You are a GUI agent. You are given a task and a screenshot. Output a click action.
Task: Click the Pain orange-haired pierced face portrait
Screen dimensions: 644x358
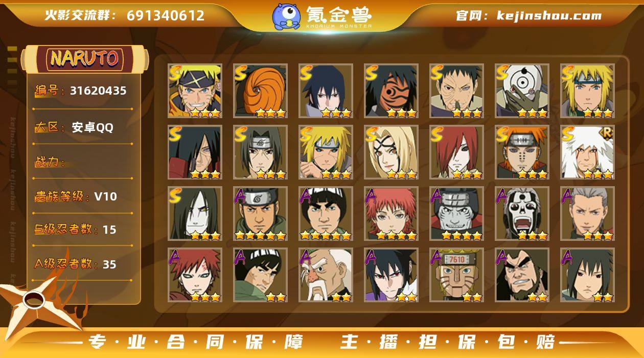(522, 152)
